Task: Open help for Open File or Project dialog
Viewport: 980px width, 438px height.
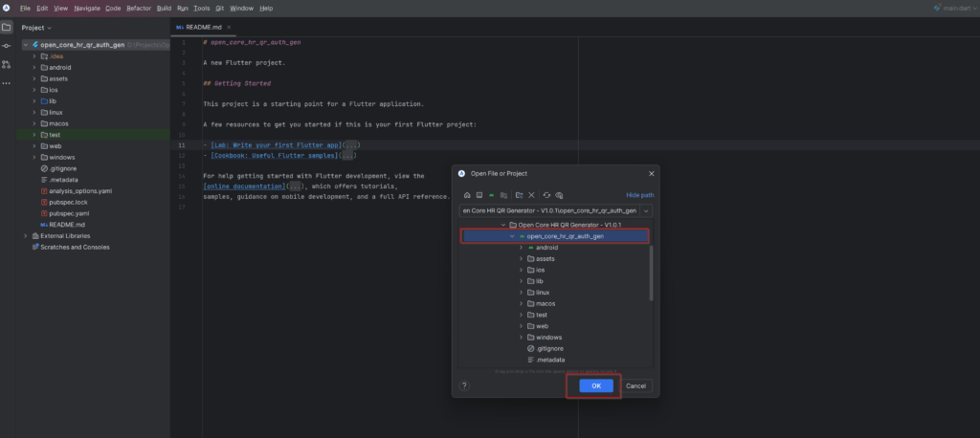Action: (464, 385)
